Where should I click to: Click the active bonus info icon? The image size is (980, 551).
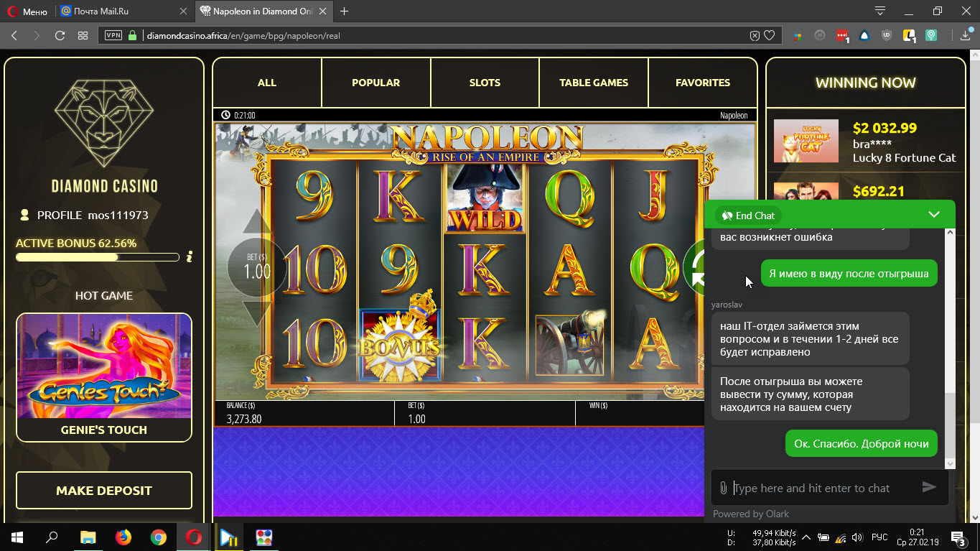(x=190, y=256)
